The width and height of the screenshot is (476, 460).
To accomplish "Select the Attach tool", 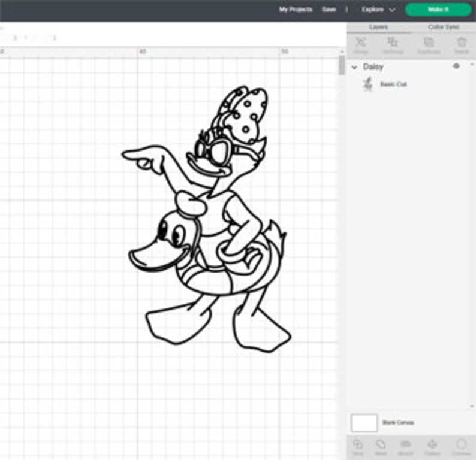I will click(x=406, y=446).
